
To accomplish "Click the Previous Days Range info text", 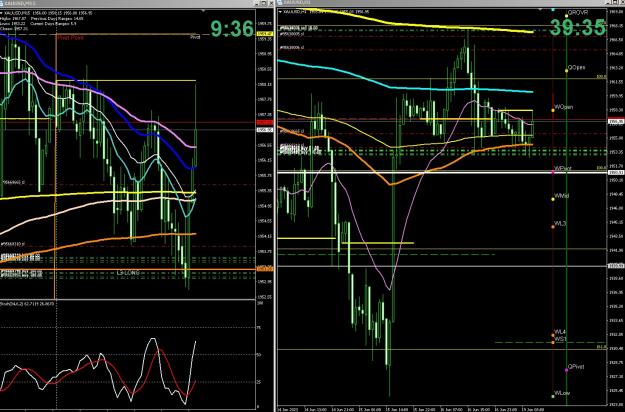I will (x=57, y=18).
